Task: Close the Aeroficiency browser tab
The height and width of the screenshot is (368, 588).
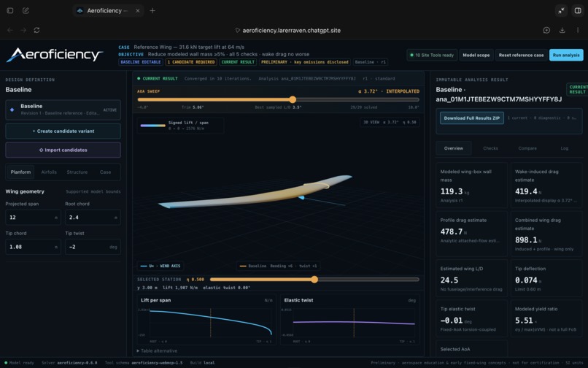Action: tap(138, 10)
